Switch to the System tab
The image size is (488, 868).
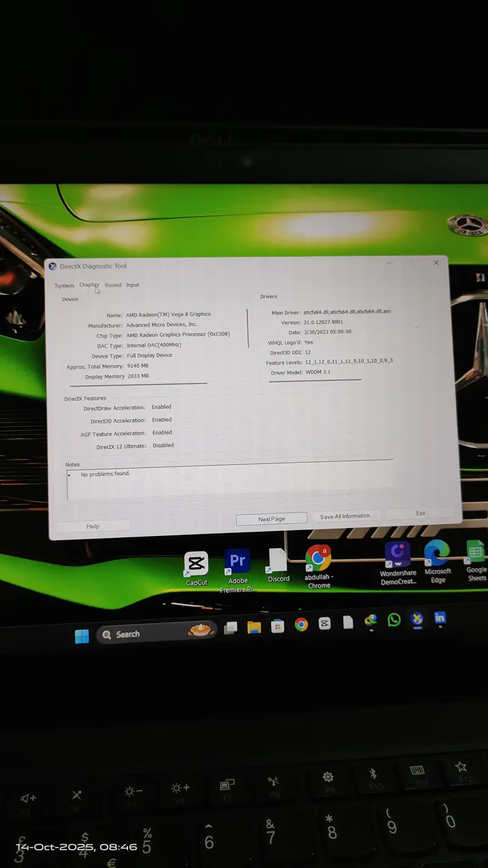point(64,286)
